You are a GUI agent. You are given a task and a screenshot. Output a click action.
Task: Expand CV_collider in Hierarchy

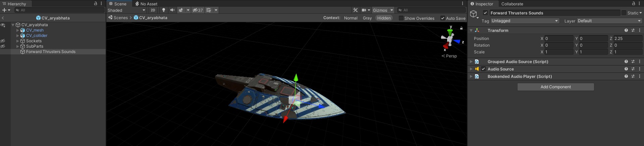tap(18, 36)
